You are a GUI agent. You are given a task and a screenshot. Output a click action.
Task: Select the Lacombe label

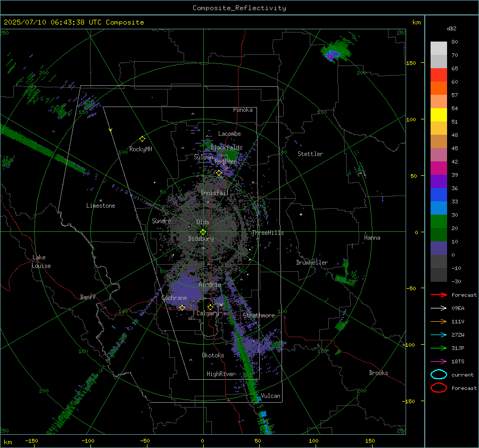229,134
